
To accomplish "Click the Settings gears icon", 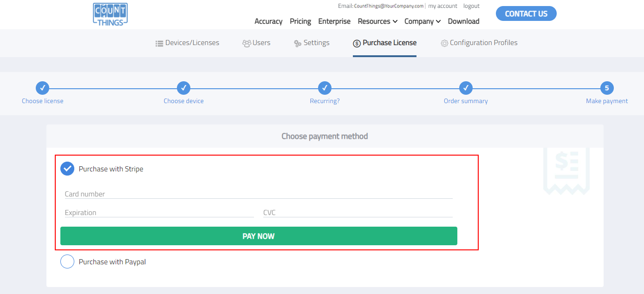I will coord(298,43).
